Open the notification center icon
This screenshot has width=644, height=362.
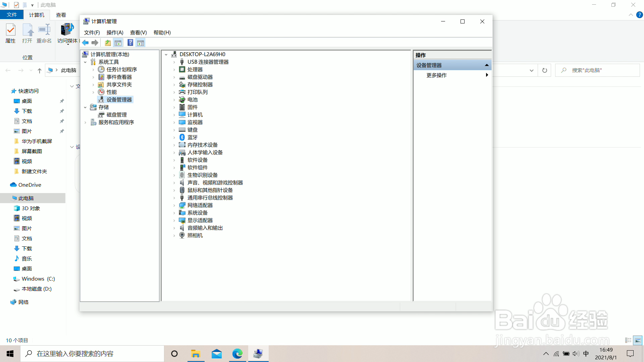[630, 354]
